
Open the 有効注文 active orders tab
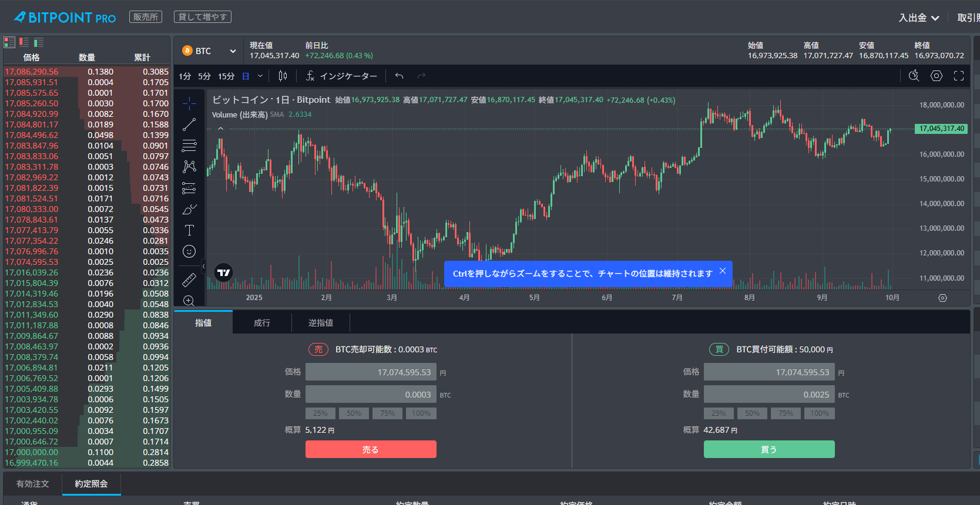(x=33, y=484)
